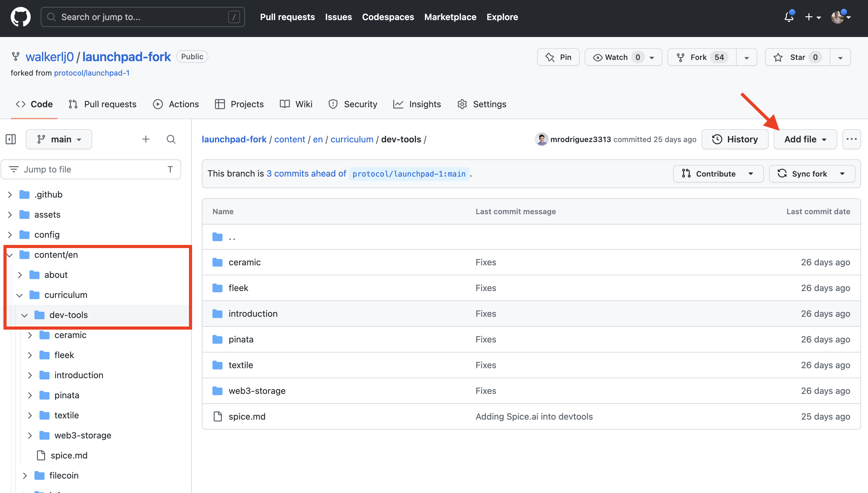Open the Fork dropdown arrow
The image size is (868, 493).
746,58
